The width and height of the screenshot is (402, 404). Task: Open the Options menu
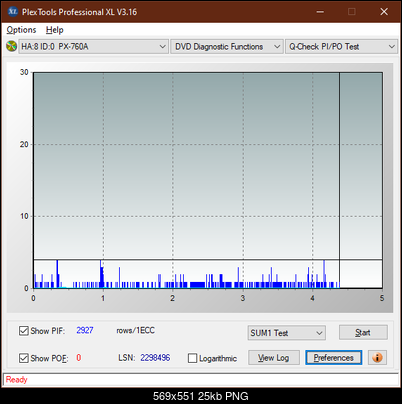[x=21, y=30]
